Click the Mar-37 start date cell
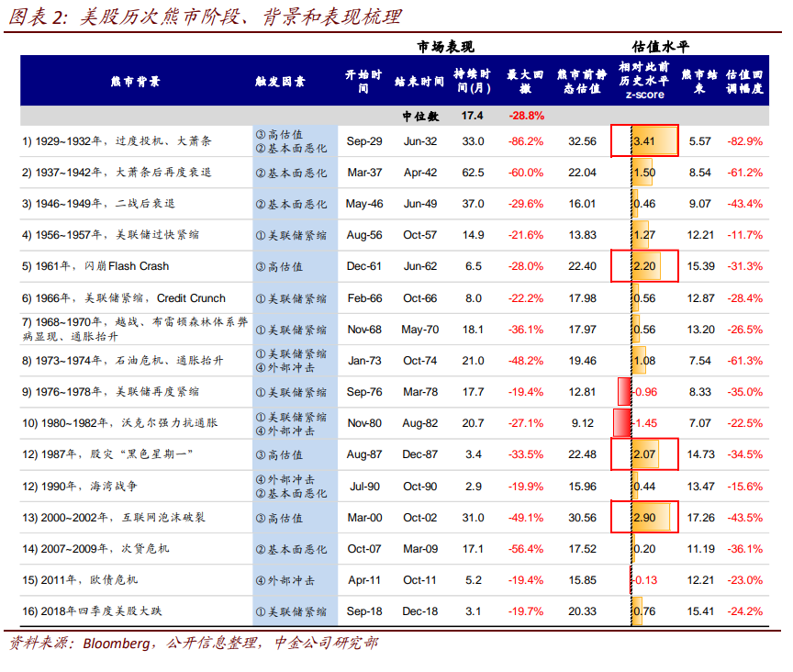793x672 pixels. pos(364,173)
